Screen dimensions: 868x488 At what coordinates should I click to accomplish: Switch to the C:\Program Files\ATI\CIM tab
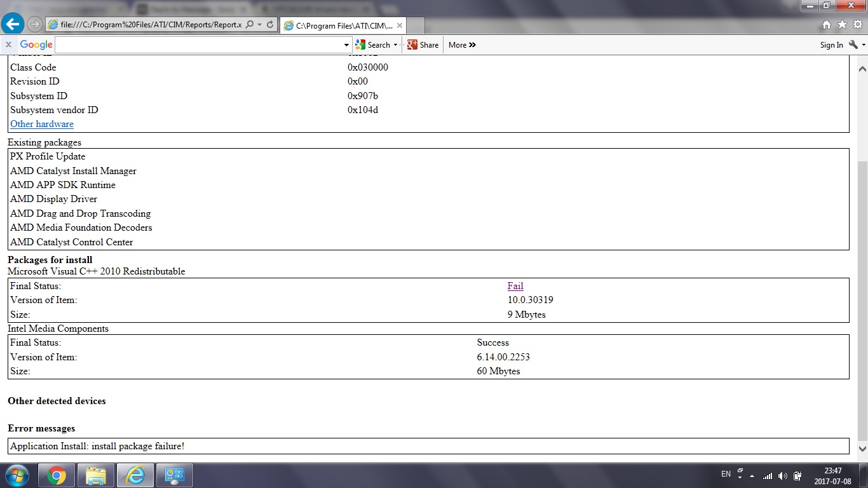(342, 25)
